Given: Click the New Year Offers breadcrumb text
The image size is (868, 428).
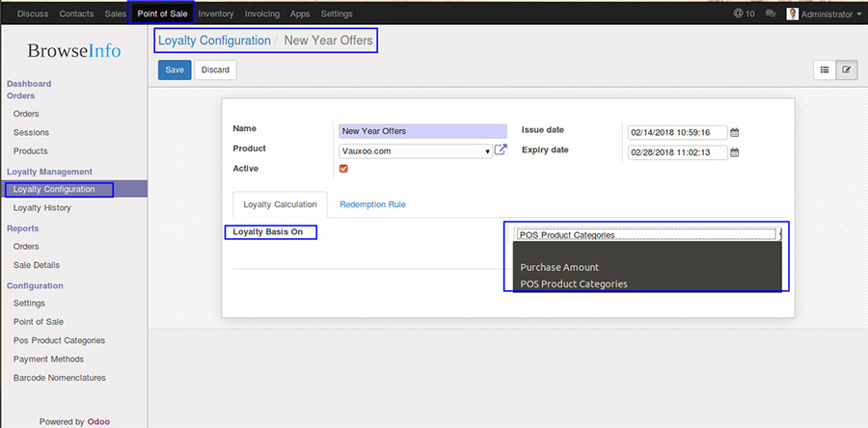Looking at the screenshot, I should [x=328, y=40].
